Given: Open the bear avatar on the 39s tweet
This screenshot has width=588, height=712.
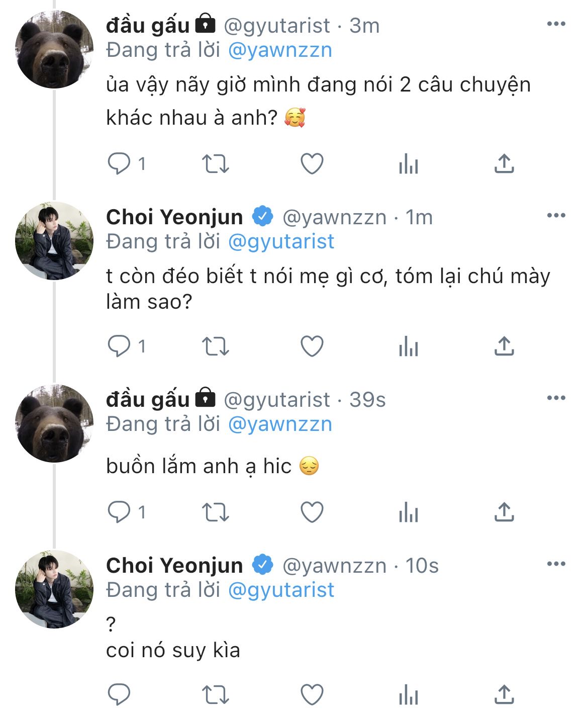Looking at the screenshot, I should (x=54, y=423).
